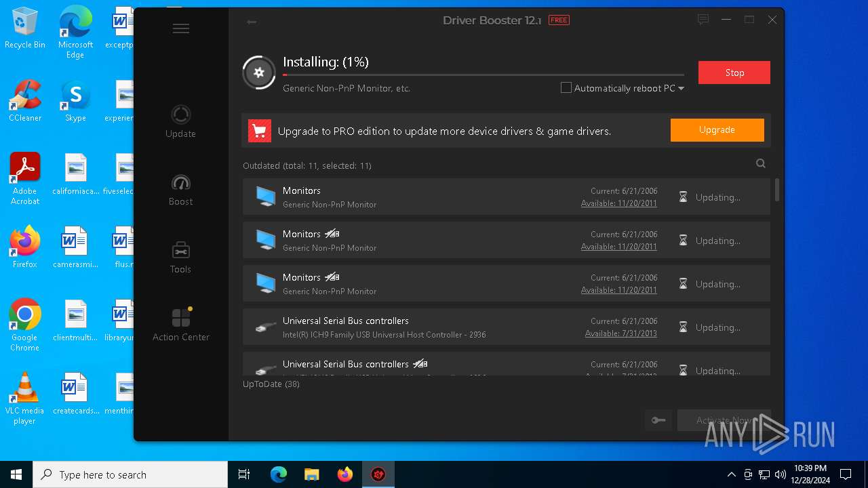Select the third Monitors driver row
The width and height of the screenshot is (868, 488).
pyautogui.click(x=507, y=283)
